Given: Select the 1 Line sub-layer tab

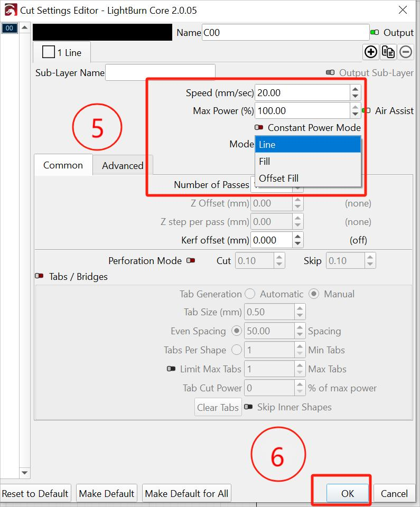Looking at the screenshot, I should [x=61, y=52].
